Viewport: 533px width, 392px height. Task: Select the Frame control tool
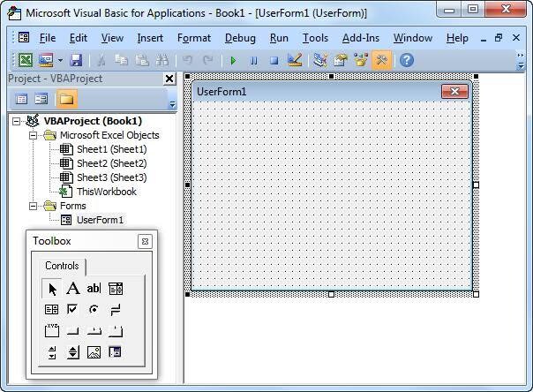click(52, 330)
